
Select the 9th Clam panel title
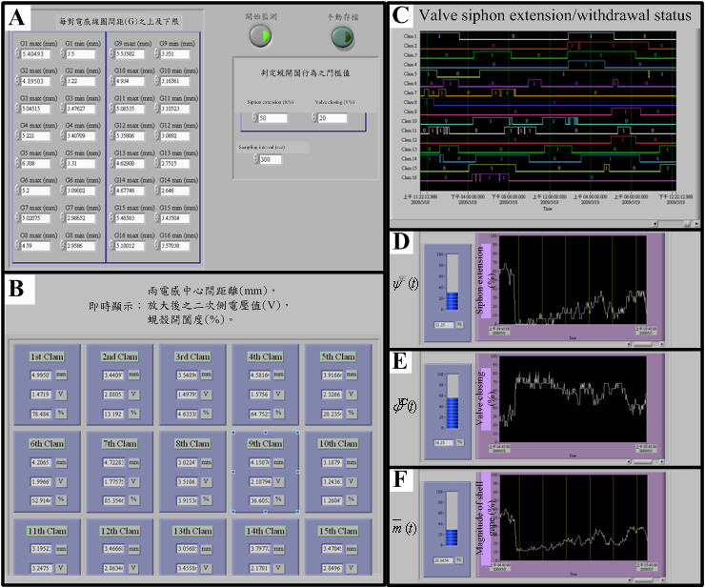point(265,444)
